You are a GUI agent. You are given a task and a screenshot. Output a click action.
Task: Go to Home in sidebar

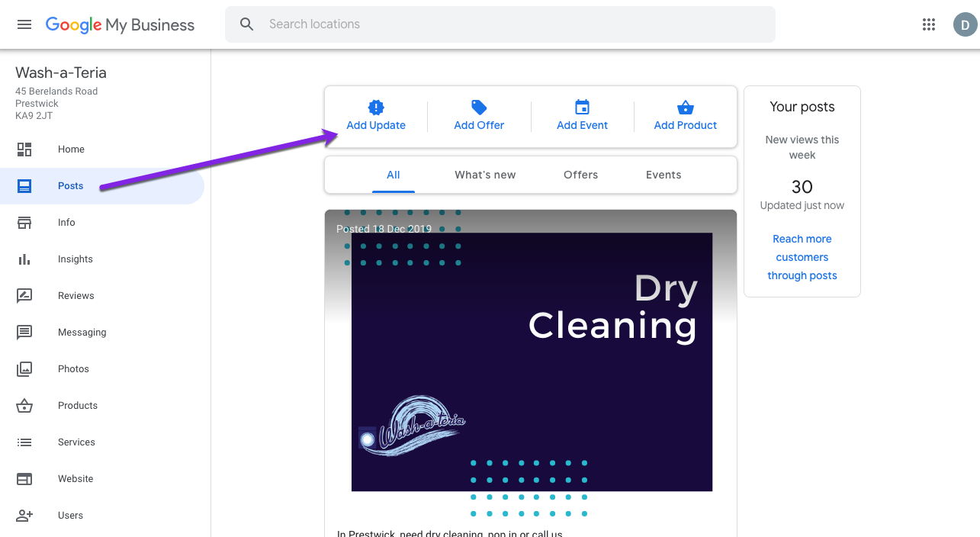(x=71, y=150)
